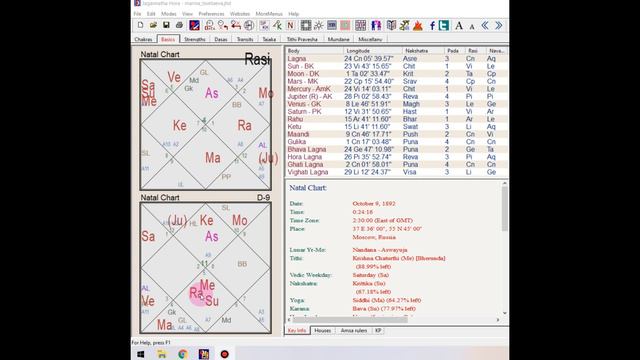
Task: Click the pink box toolbar icon
Action: pos(345,25)
